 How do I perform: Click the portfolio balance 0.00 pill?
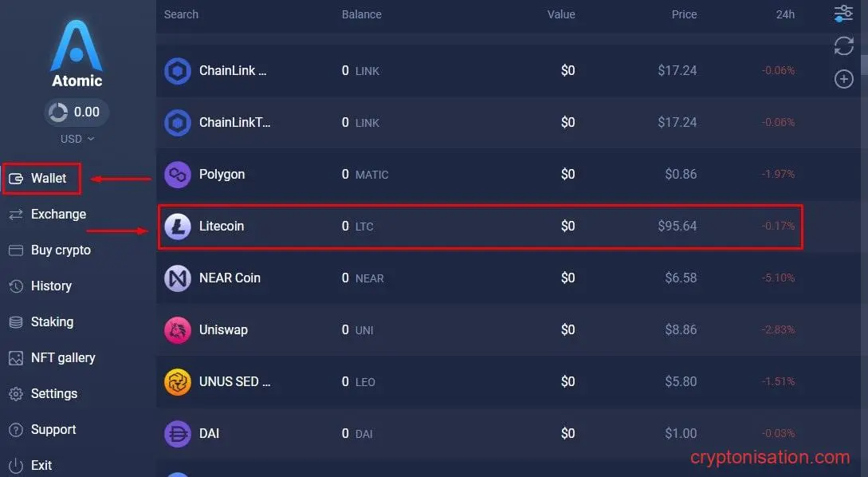(x=77, y=112)
